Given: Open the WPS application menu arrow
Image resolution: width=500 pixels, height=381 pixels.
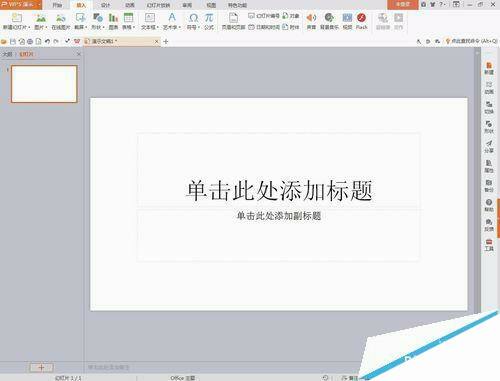Looking at the screenshot, I should point(39,5).
